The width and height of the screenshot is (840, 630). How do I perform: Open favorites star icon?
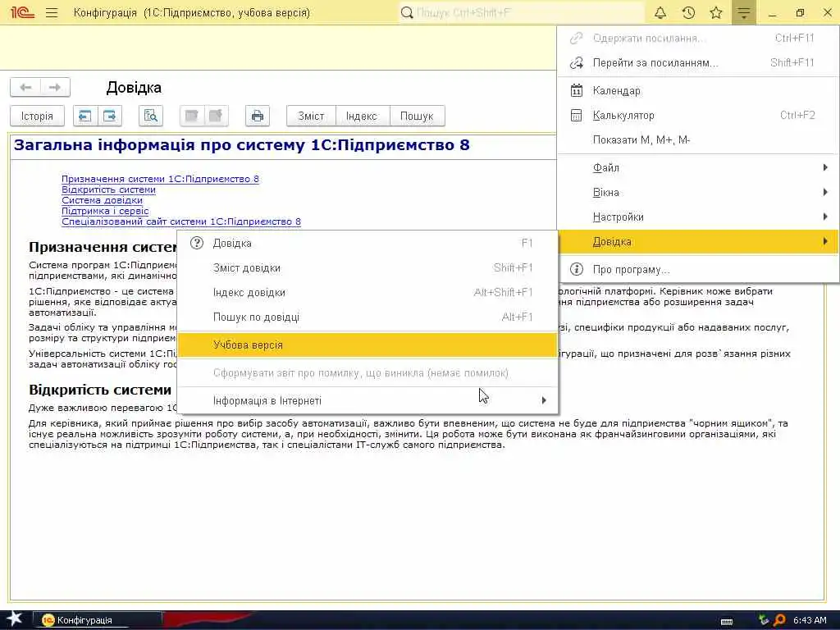[x=716, y=12]
